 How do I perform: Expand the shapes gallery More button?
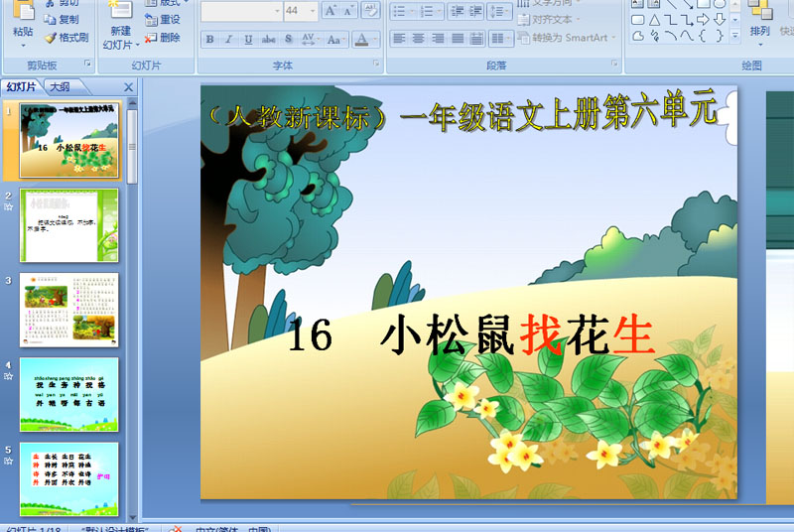(735, 36)
